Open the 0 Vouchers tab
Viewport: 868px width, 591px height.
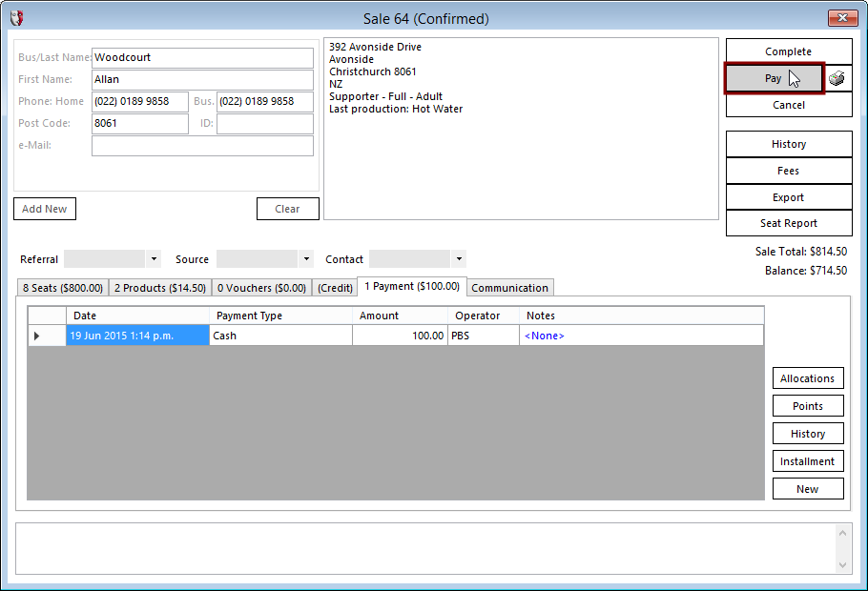[262, 288]
